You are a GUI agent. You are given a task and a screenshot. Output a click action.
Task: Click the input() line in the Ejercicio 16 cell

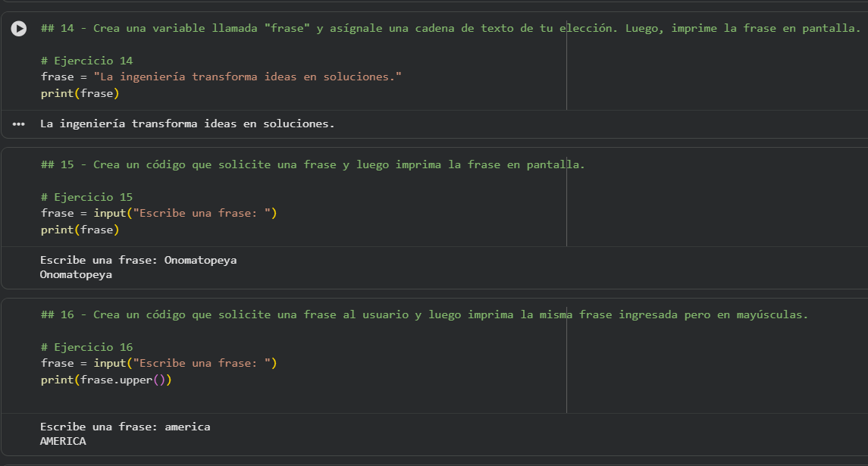point(159,363)
